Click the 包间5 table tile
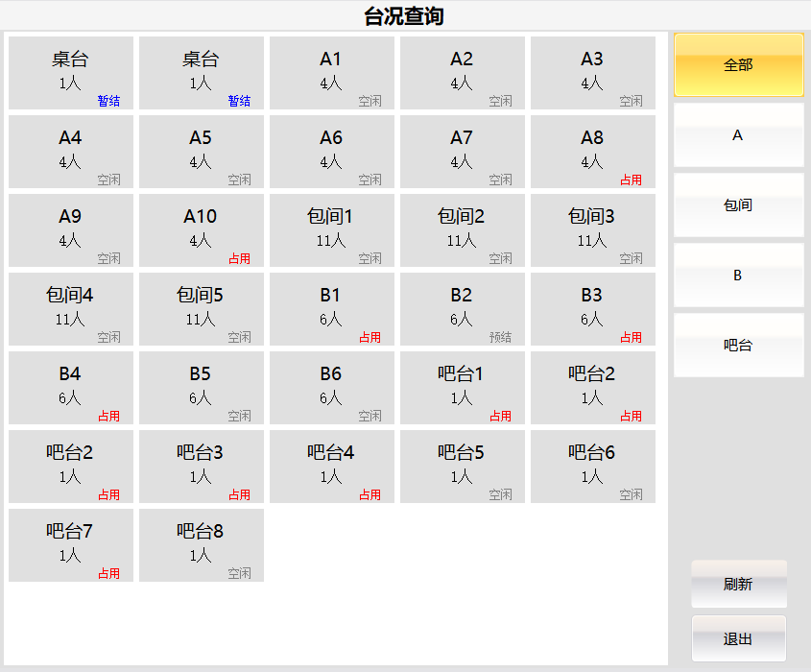 [201, 309]
